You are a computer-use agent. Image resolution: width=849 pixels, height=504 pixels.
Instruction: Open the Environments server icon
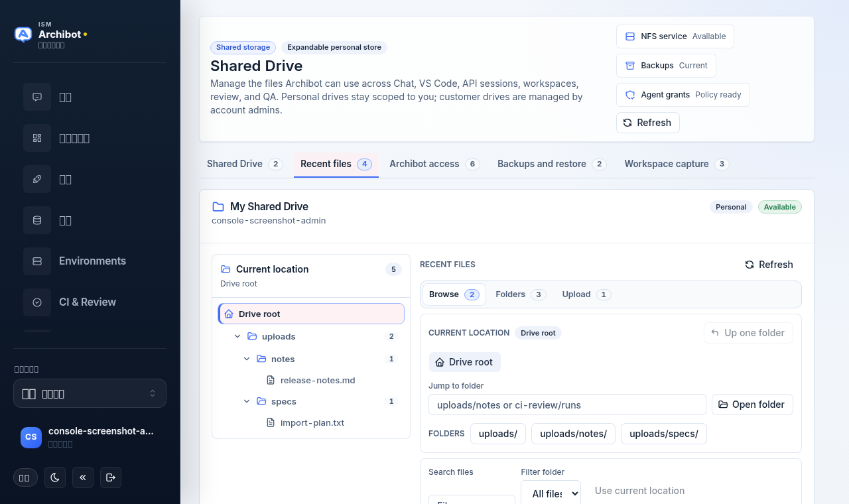click(37, 261)
